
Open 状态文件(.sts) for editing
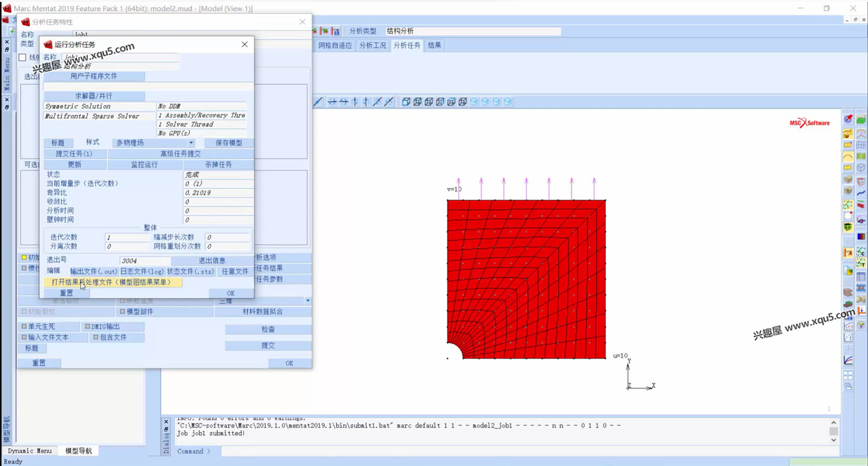point(190,271)
